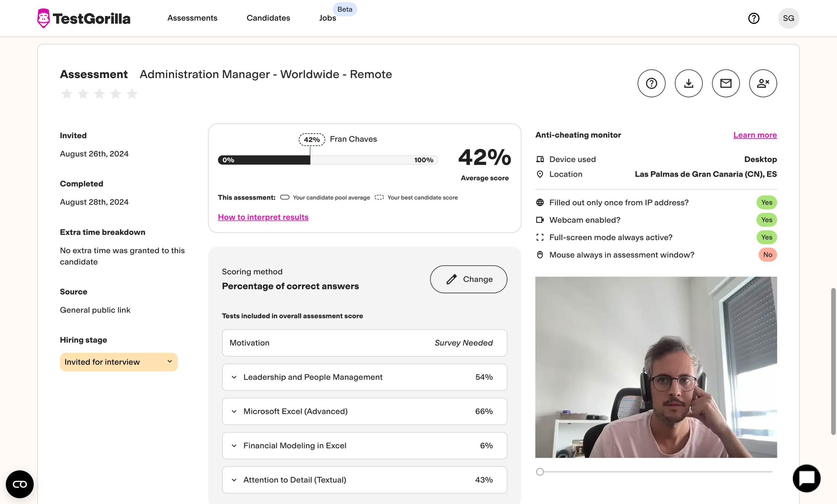Open the chat widget bubble
837x504 pixels.
pyautogui.click(x=806, y=478)
